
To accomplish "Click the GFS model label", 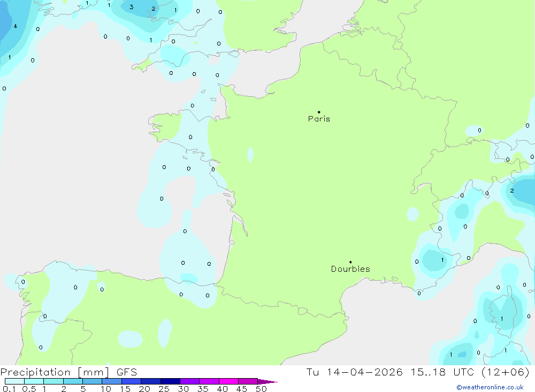I will pos(127,372).
